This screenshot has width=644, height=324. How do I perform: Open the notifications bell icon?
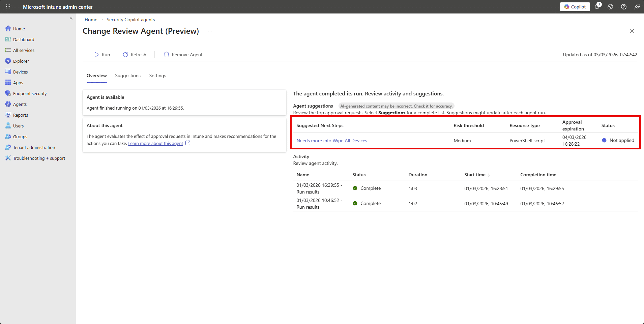597,7
